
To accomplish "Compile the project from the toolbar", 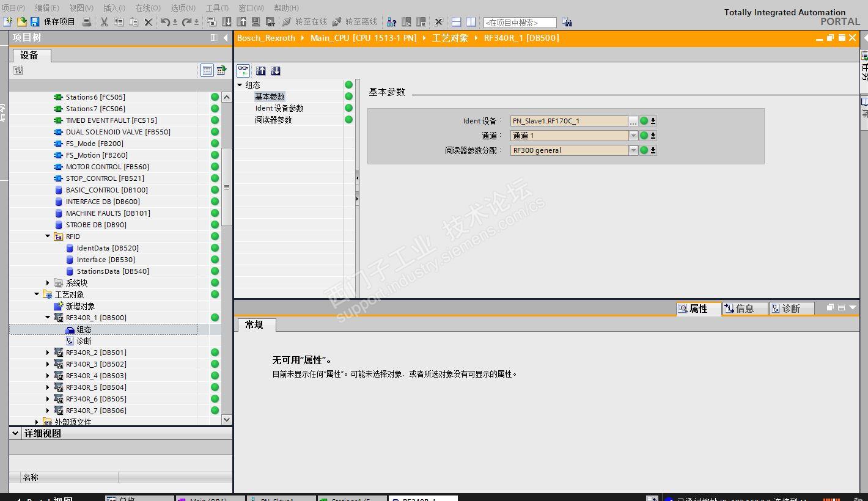I will 212,22.
